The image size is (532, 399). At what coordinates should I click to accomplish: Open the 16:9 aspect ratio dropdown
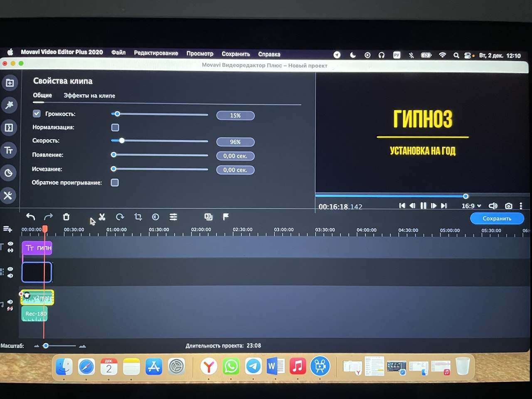click(471, 206)
